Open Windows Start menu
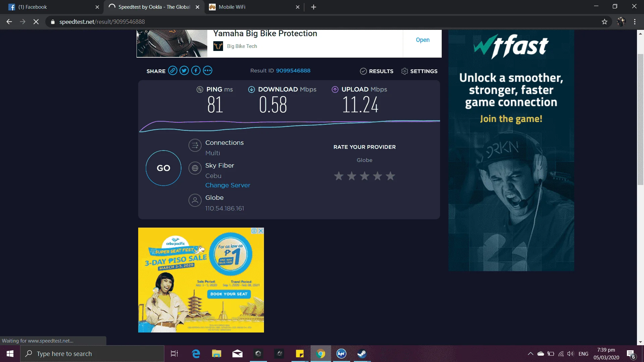Screen dimensions: 644x362 10,354
